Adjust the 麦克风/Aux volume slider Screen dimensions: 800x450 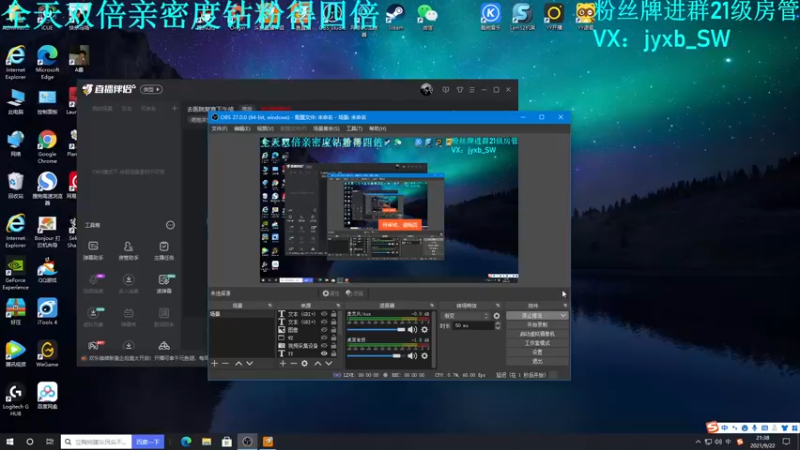click(x=376, y=330)
